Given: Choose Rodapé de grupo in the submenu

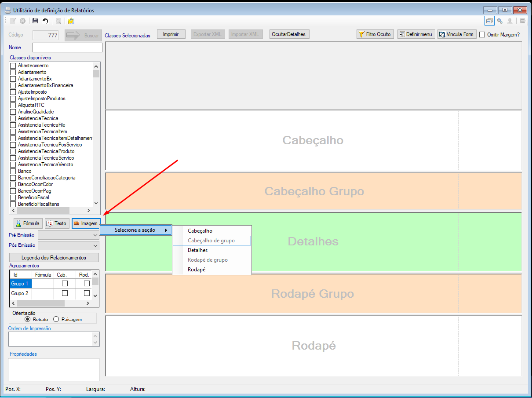Looking at the screenshot, I should point(211,260).
